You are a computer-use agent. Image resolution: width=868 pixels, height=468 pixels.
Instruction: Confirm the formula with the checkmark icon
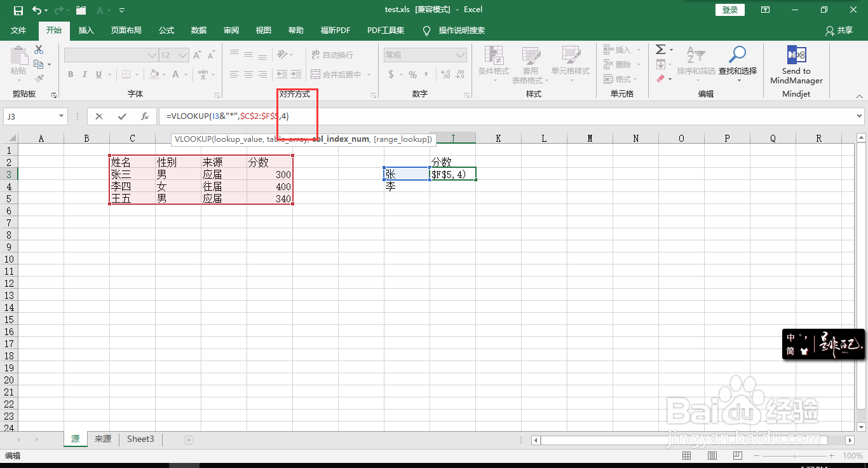(x=122, y=116)
